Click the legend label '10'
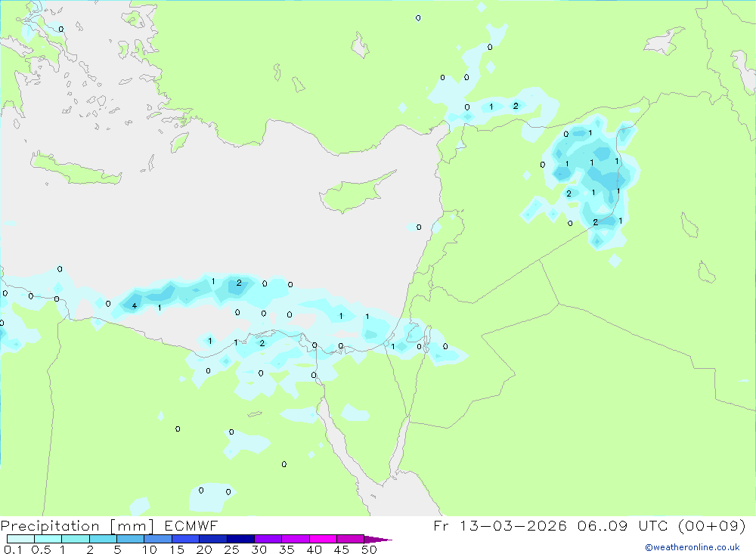 click(150, 549)
